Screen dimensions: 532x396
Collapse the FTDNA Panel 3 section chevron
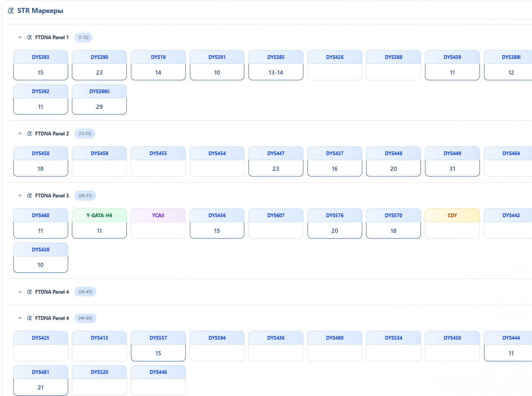pos(20,196)
